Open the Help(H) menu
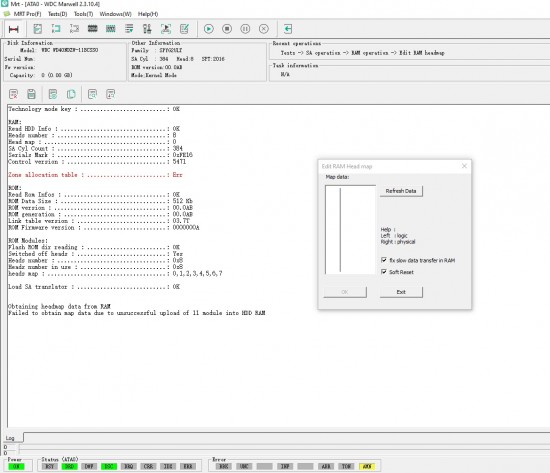550x473 pixels. point(148,14)
